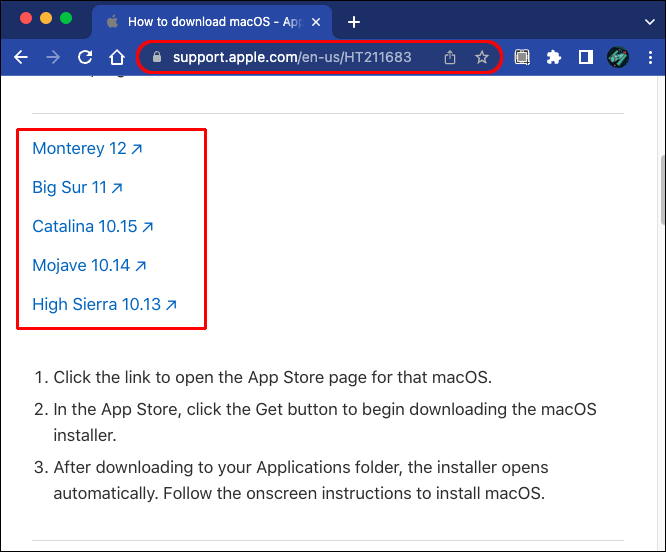Open the Big Sur 11 link
The height and width of the screenshot is (552, 666).
point(77,187)
